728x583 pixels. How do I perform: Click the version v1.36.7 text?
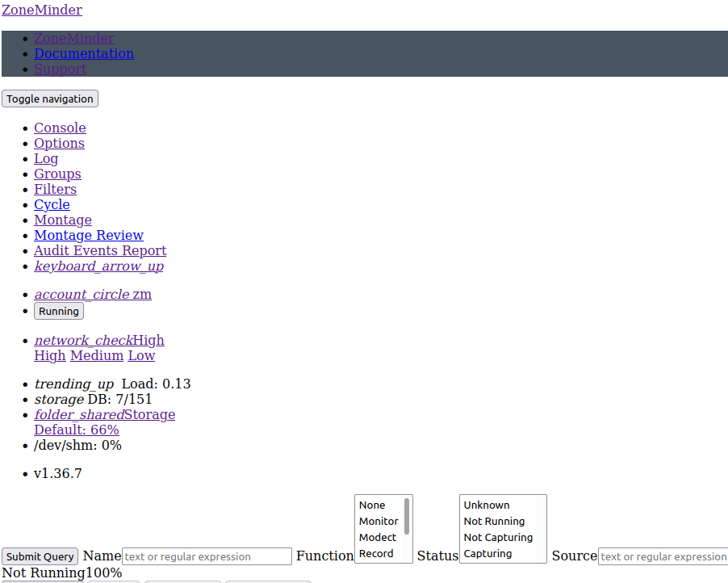click(x=57, y=473)
